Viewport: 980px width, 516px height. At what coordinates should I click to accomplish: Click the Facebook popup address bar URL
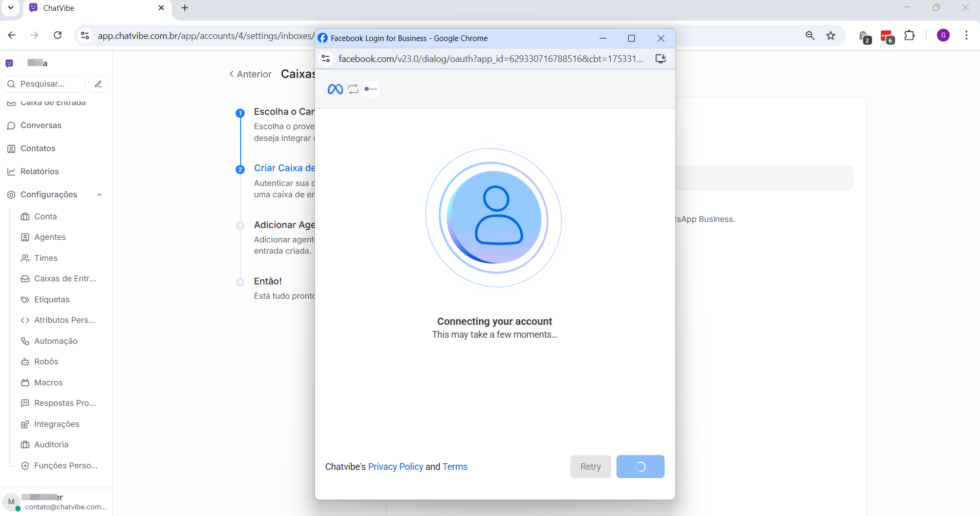pos(491,59)
